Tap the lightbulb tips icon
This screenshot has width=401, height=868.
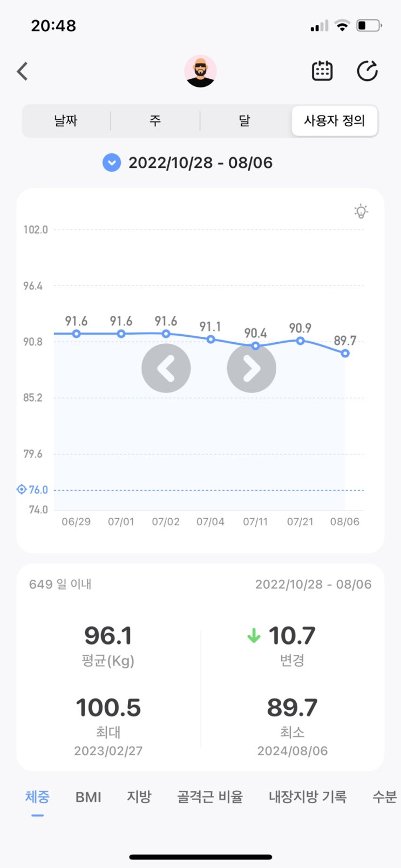pyautogui.click(x=361, y=211)
